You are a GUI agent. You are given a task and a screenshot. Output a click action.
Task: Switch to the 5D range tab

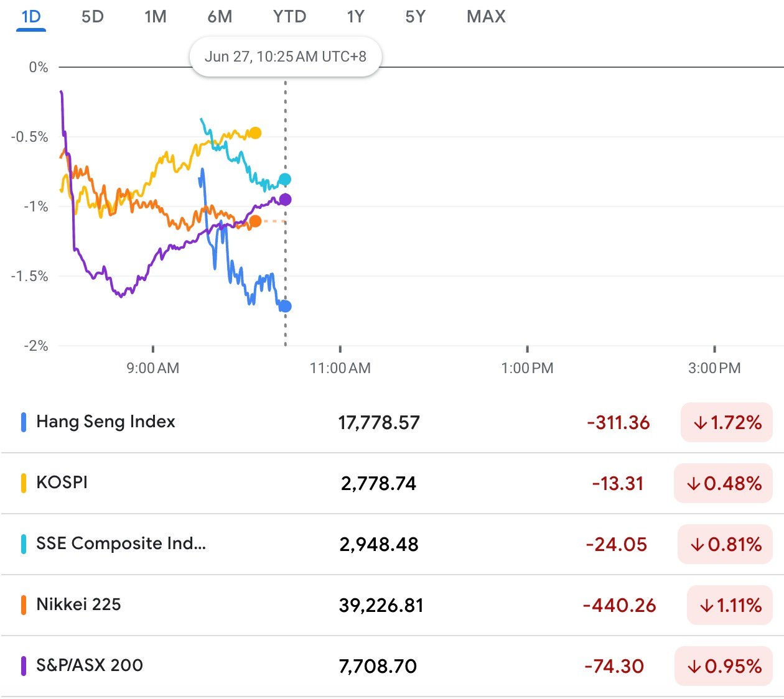[93, 17]
